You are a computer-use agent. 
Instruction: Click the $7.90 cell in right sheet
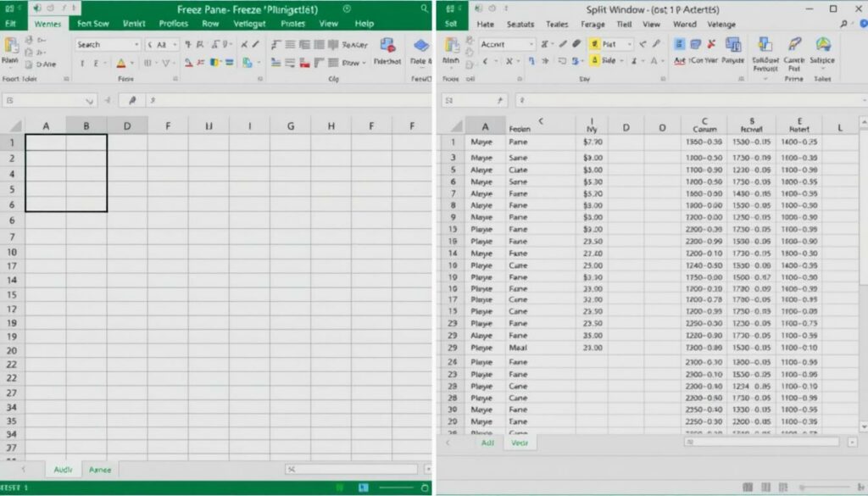(593, 142)
